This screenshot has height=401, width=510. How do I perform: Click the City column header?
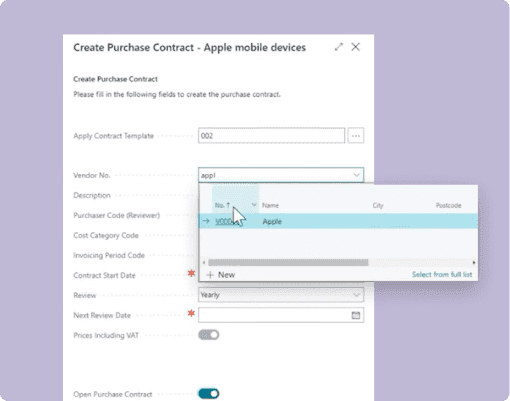pos(378,205)
